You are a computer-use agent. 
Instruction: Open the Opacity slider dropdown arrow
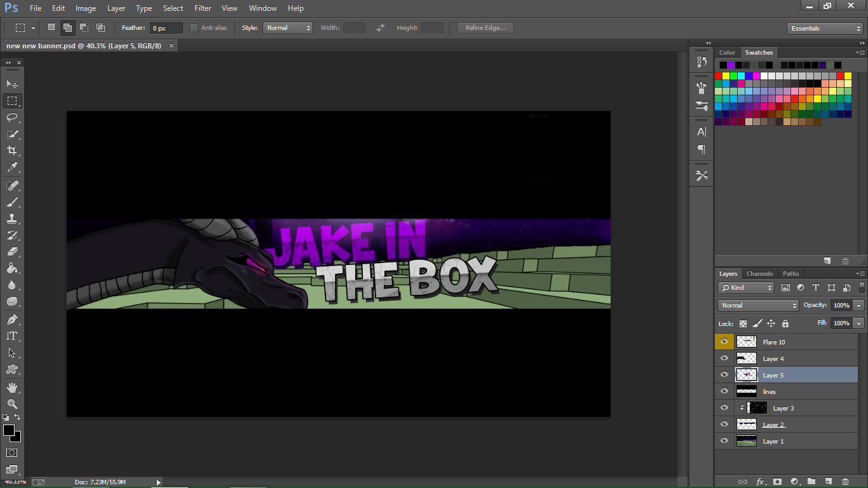click(859, 306)
